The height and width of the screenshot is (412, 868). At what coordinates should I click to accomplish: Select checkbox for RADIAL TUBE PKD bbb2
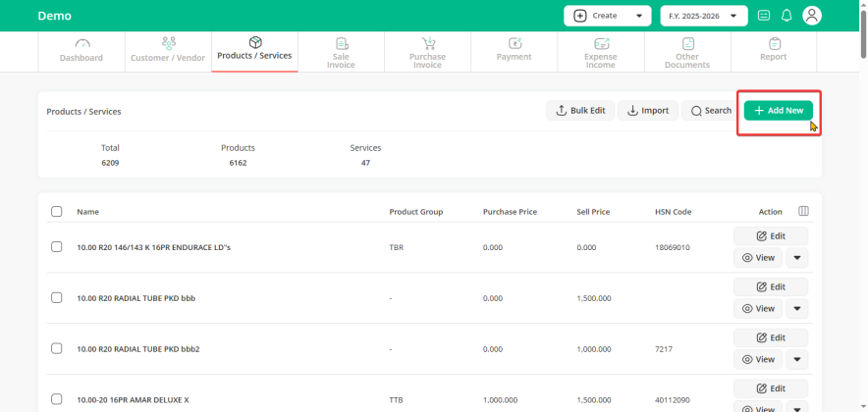click(x=57, y=349)
